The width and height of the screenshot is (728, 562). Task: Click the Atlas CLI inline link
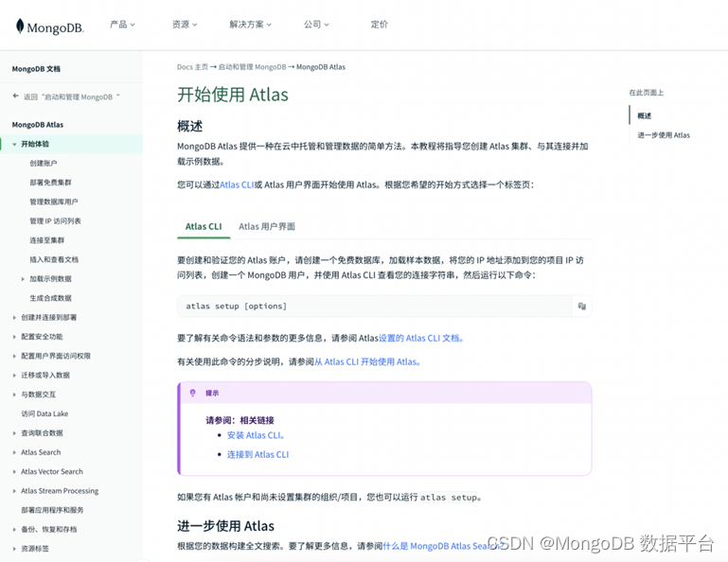coord(237,184)
